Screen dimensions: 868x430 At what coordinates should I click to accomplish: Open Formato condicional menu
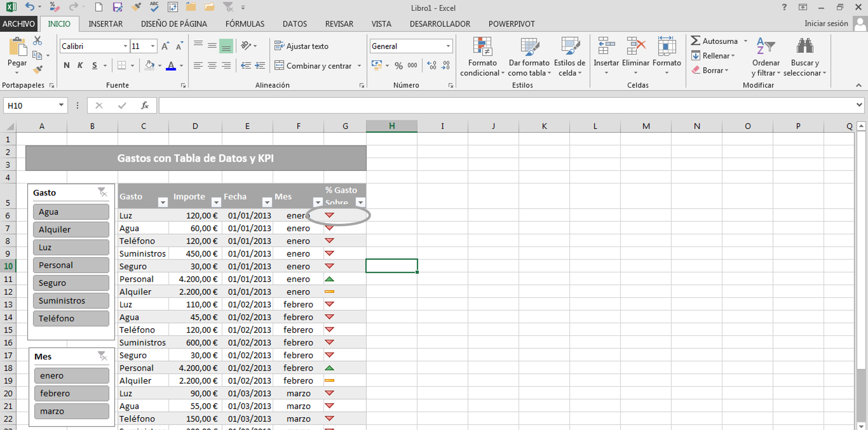[x=482, y=57]
